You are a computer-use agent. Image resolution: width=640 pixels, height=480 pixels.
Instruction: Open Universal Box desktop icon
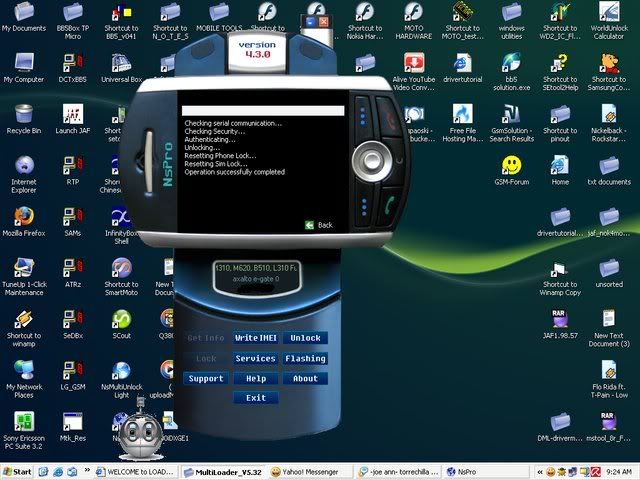tap(121, 68)
